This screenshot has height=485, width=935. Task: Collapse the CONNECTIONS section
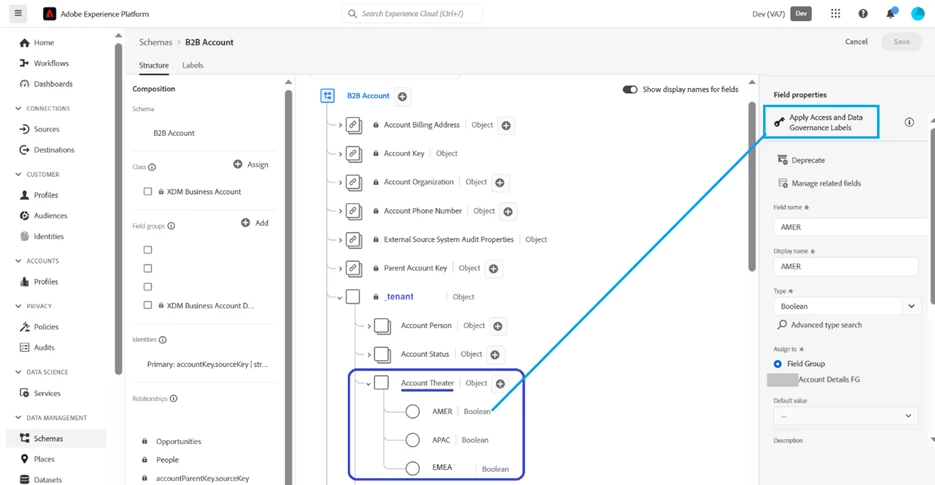pyautogui.click(x=18, y=109)
